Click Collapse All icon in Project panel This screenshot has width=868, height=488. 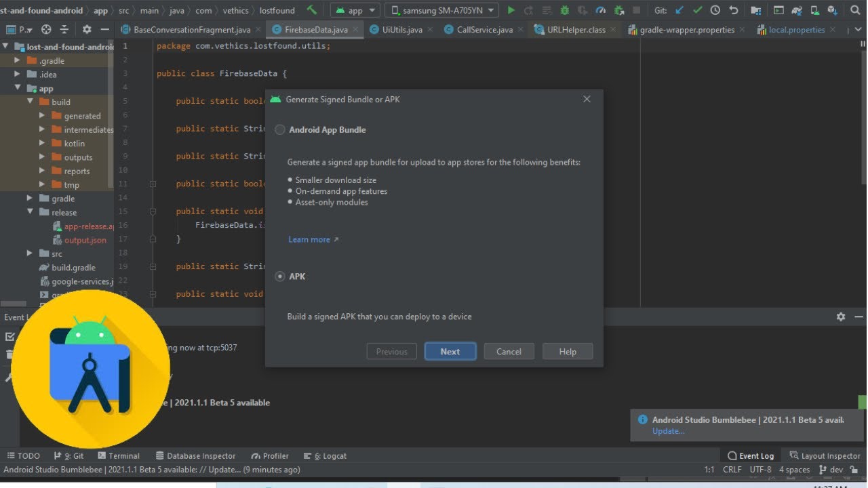[64, 29]
